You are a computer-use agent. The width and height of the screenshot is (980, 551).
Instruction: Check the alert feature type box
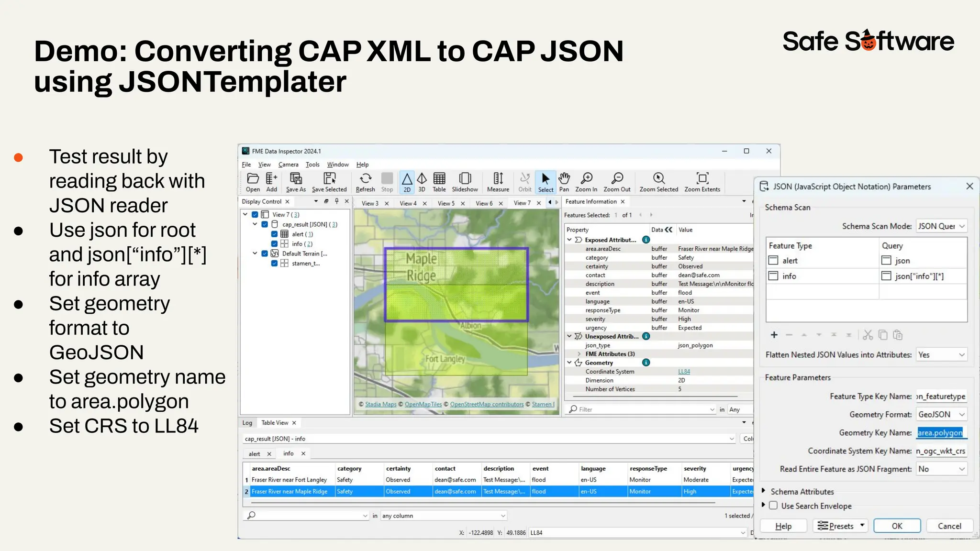pos(773,260)
